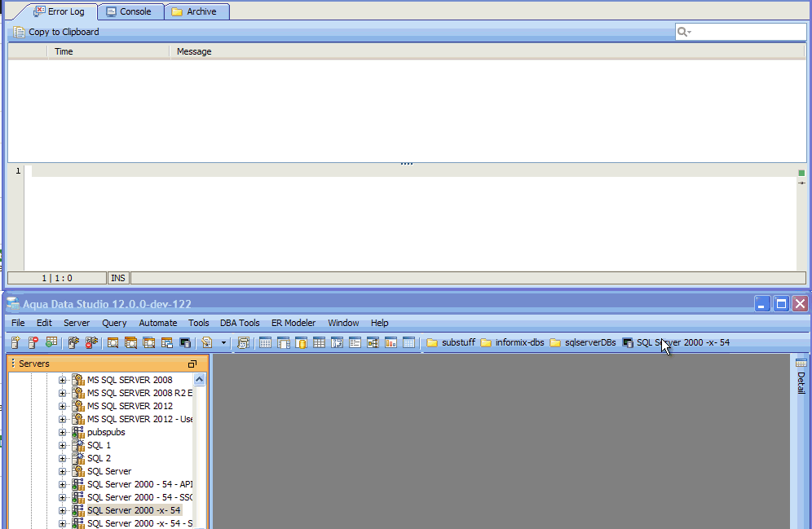
Task: Expand MS SQL SERVER 2012 node
Action: tap(62, 406)
